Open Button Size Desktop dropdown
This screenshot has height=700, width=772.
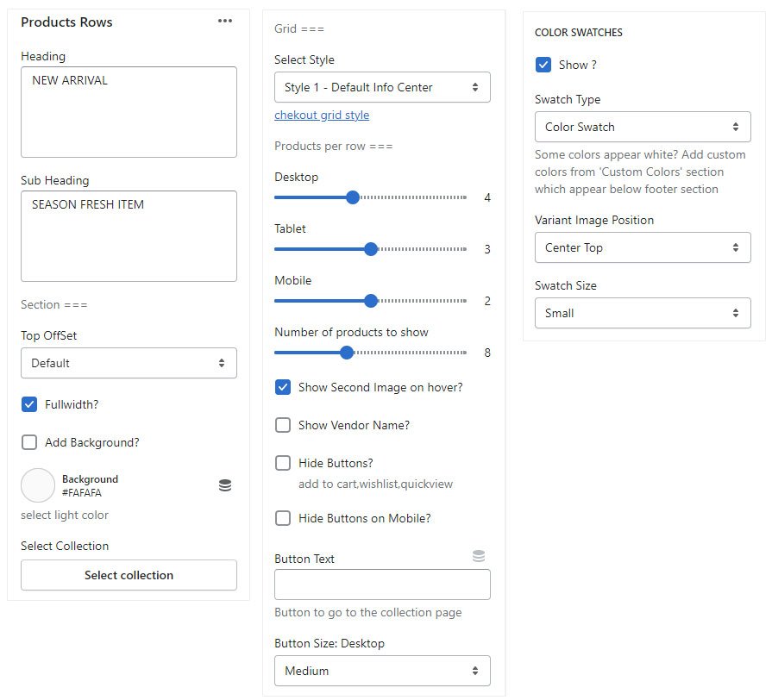click(x=382, y=671)
